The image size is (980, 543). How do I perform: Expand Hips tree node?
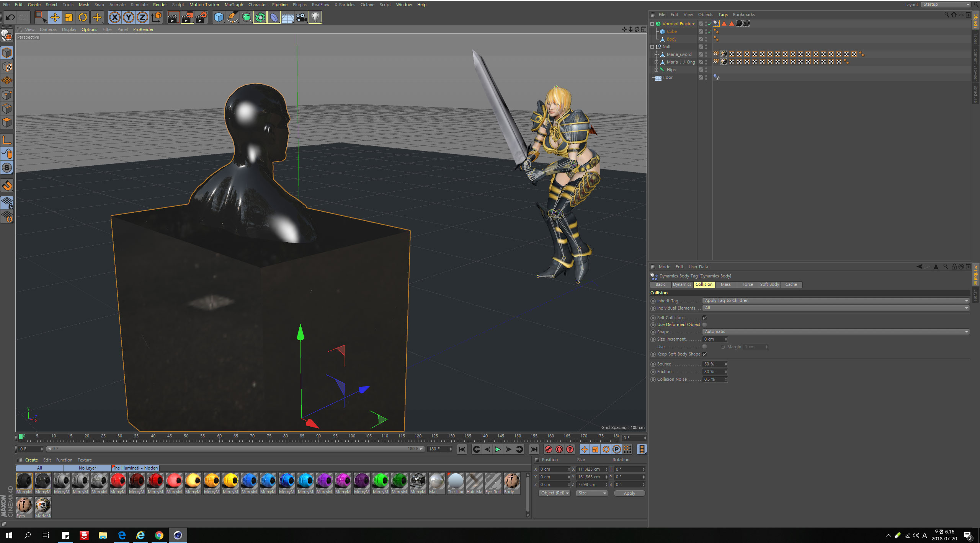click(x=656, y=70)
